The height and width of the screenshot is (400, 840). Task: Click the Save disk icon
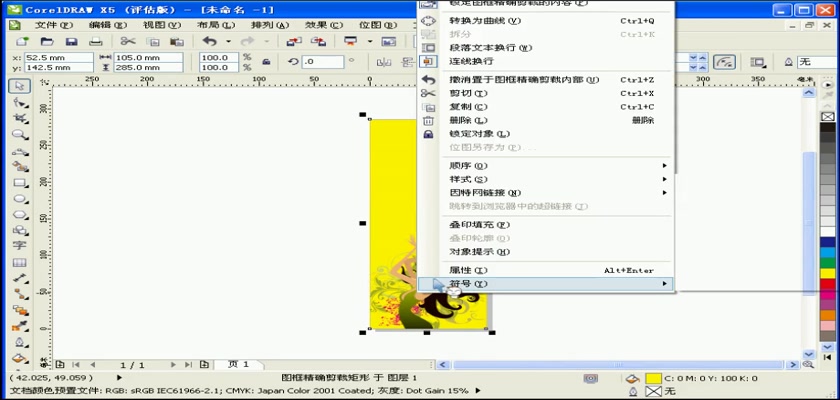click(x=71, y=41)
